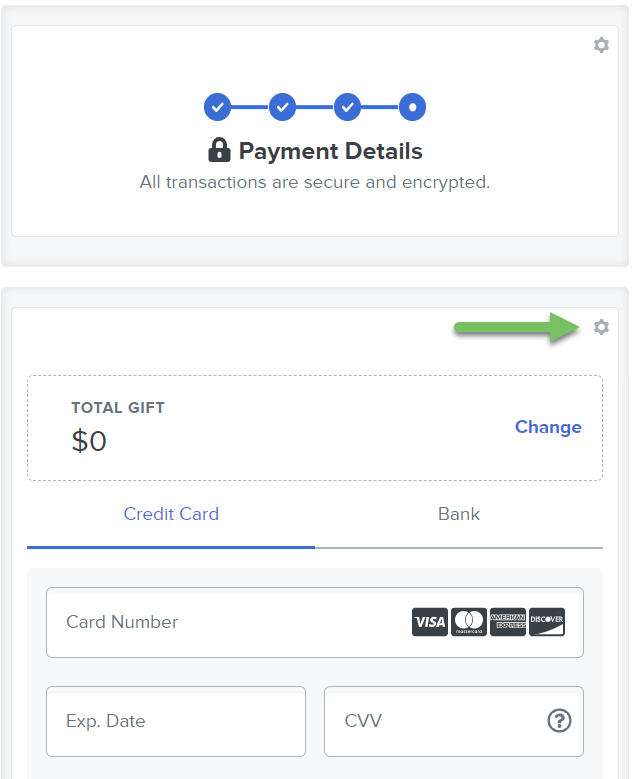Focus the Card Number field
644x779 pixels.
pyautogui.click(x=315, y=623)
